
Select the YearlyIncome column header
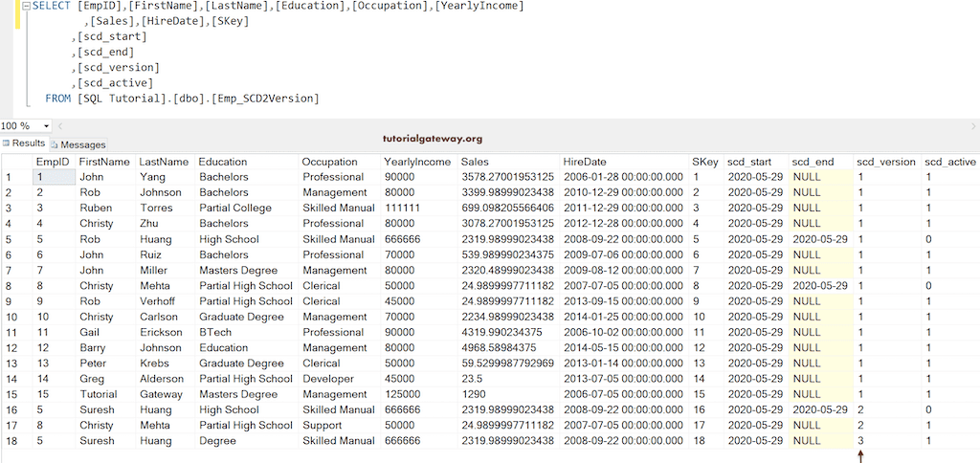coord(419,162)
